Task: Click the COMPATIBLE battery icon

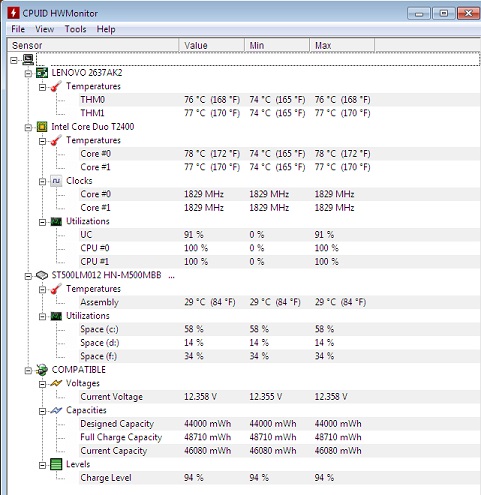Action: (x=42, y=370)
